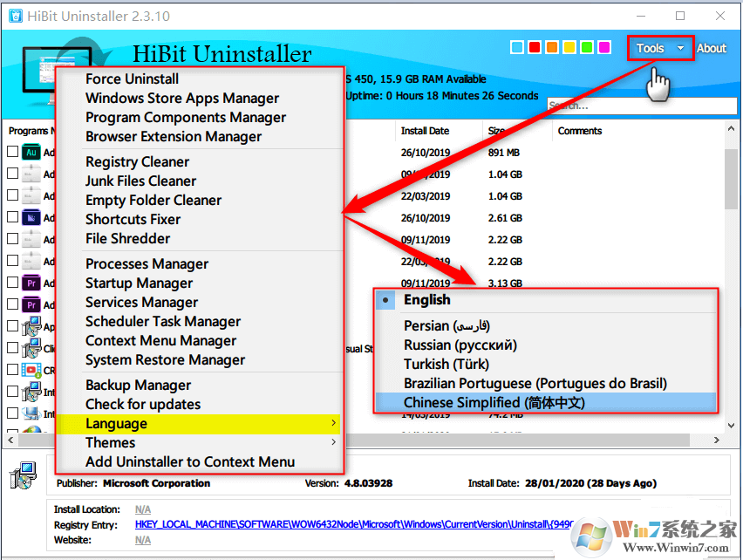The width and height of the screenshot is (743, 560).
Task: Tick the checkbox in the 3.13 GB row
Action: point(13,283)
